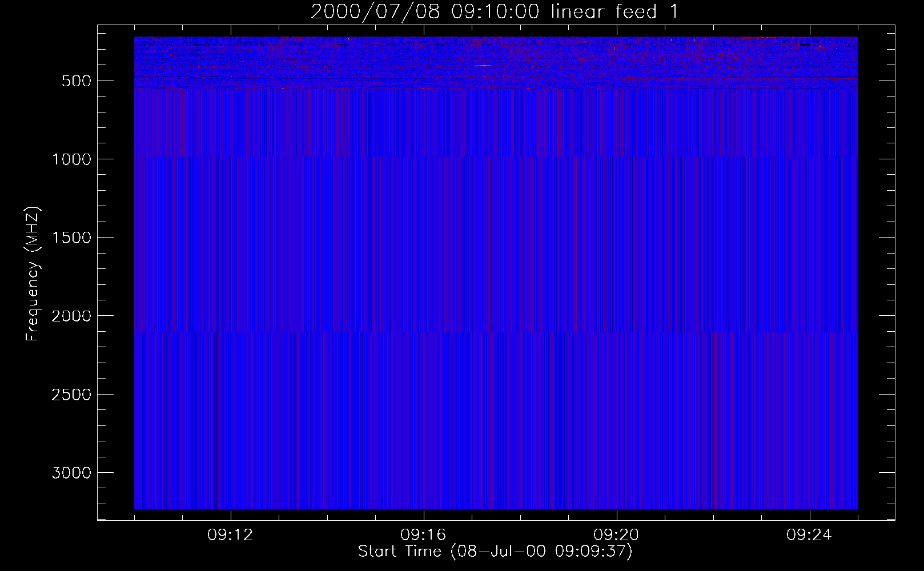This screenshot has width=924, height=571.
Task: Select the 1500 frequency tick label
Action: (71, 238)
